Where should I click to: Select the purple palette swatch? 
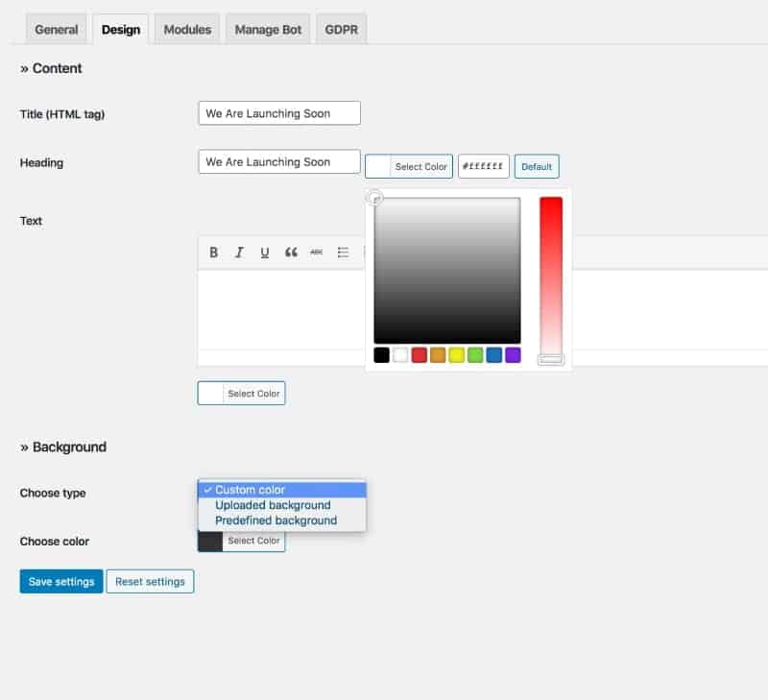pyautogui.click(x=513, y=355)
